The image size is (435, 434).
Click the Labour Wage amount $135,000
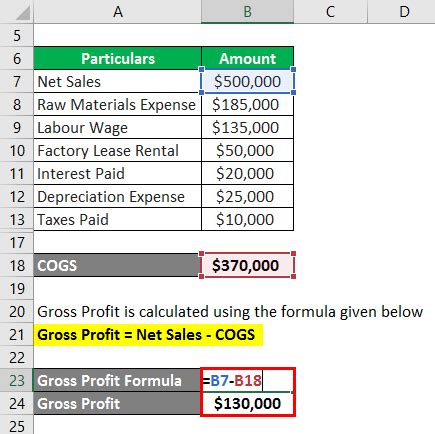[x=247, y=128]
